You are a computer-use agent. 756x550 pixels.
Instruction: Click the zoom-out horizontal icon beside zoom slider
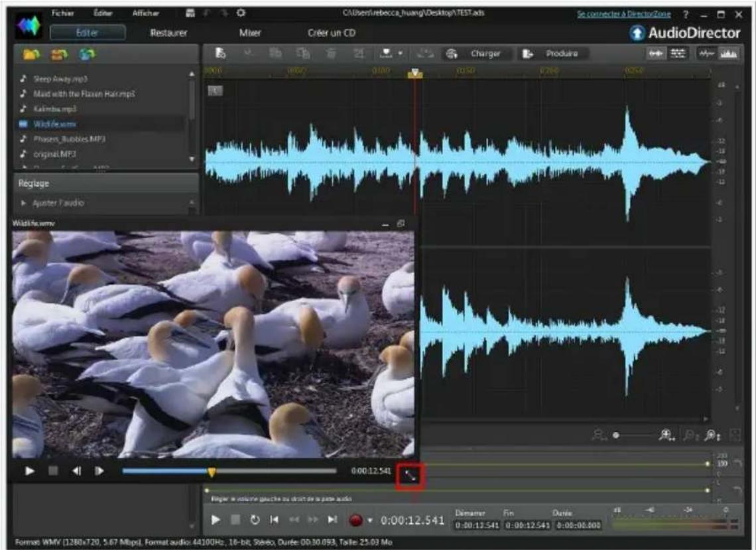[x=599, y=436]
